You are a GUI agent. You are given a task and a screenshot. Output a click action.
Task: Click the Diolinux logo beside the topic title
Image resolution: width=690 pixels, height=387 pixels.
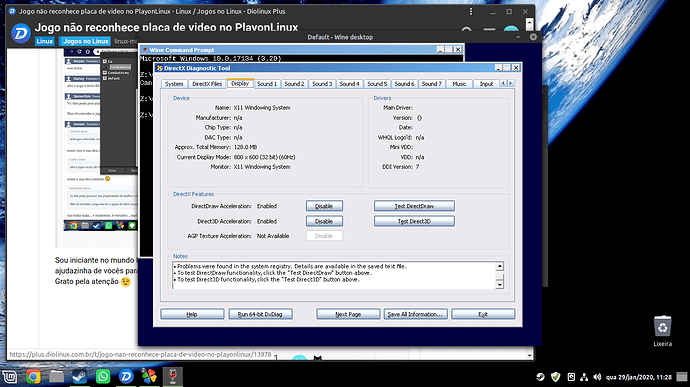20,33
